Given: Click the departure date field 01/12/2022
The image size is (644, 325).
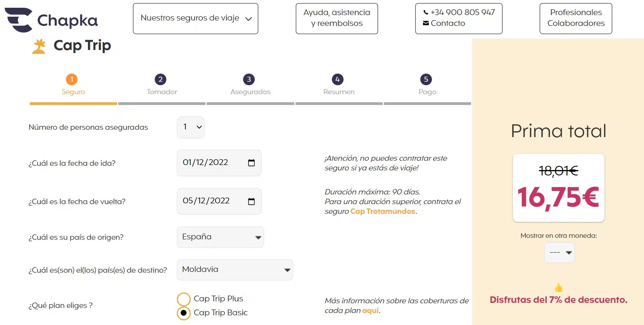Looking at the screenshot, I should pos(219,163).
